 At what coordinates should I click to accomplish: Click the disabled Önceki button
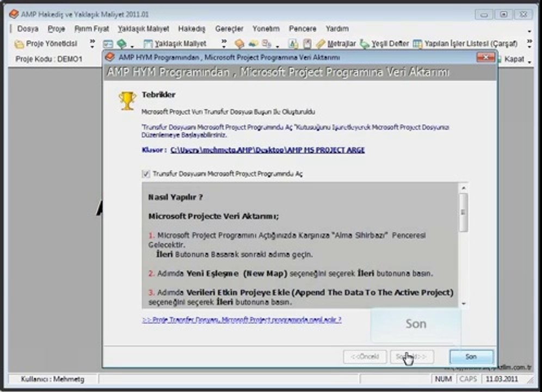365,357
